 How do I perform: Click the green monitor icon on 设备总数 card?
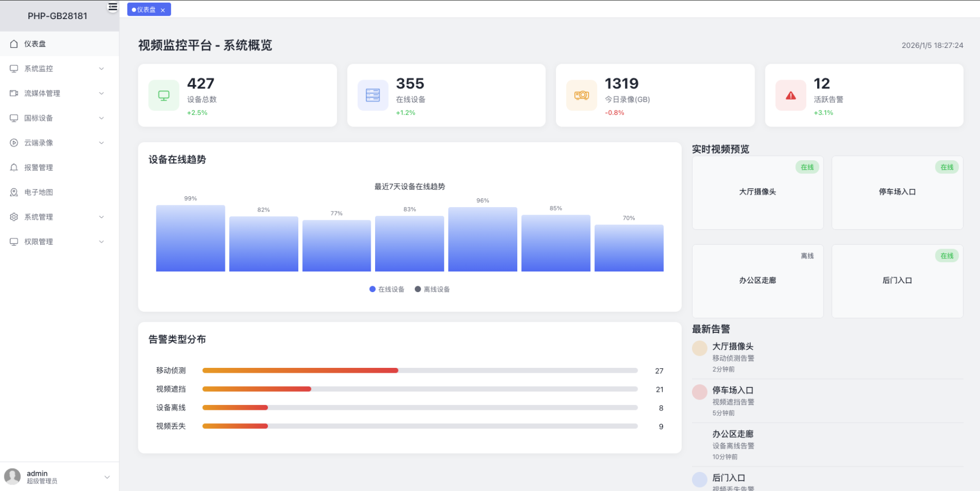click(163, 95)
